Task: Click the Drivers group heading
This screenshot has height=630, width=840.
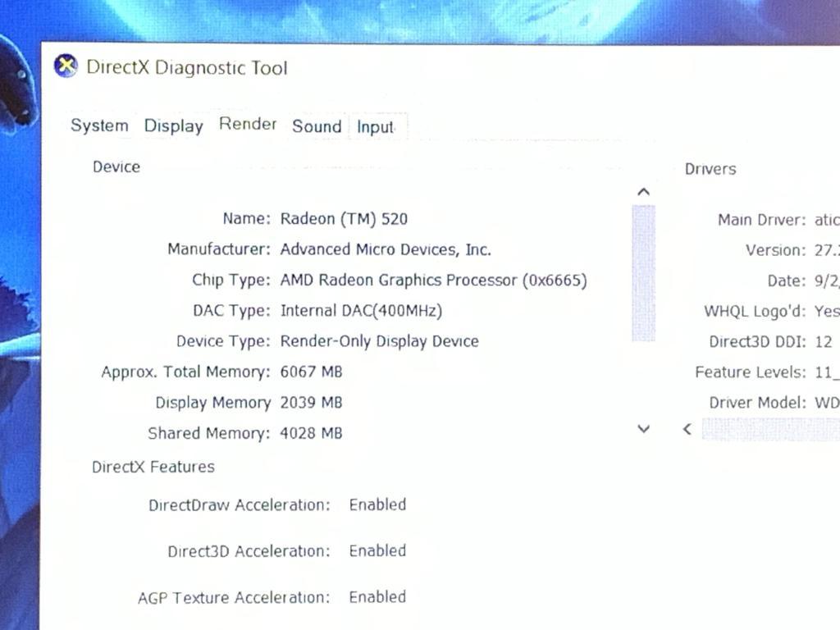Action: click(x=710, y=169)
